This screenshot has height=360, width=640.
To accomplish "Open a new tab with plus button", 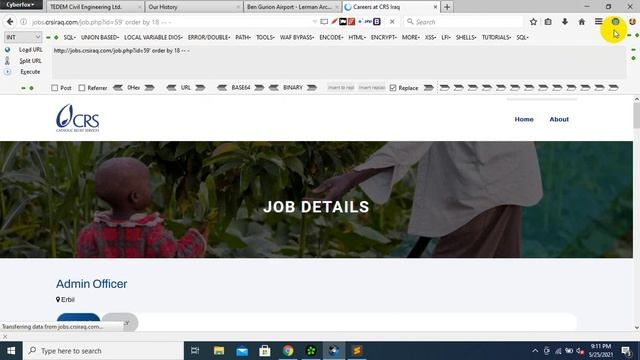I will point(447,7).
